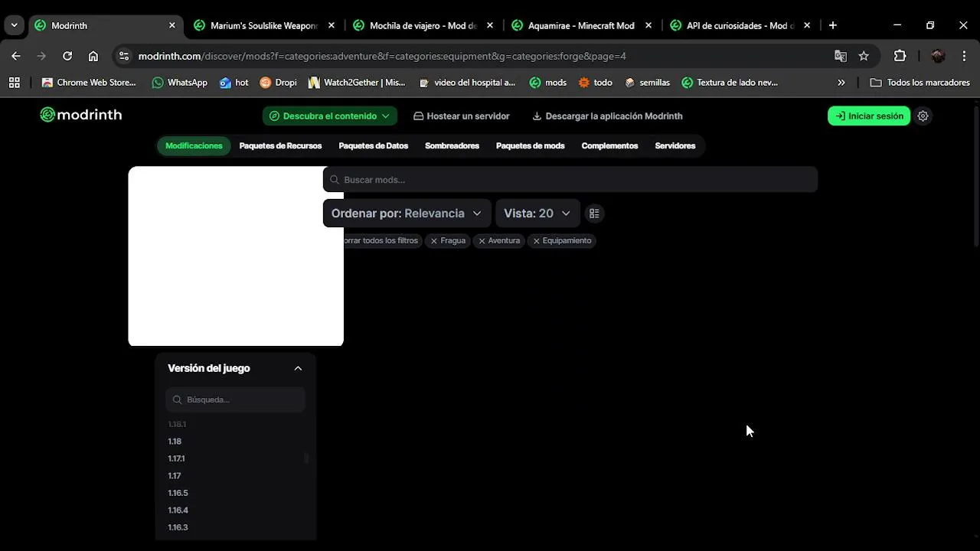Image resolution: width=980 pixels, height=551 pixels.
Task: Open Chrome three-dot menu
Action: [964, 56]
